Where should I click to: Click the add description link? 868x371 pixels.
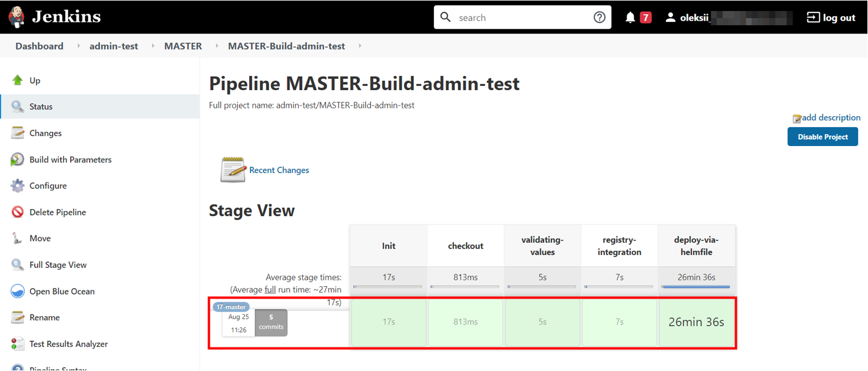pos(831,117)
